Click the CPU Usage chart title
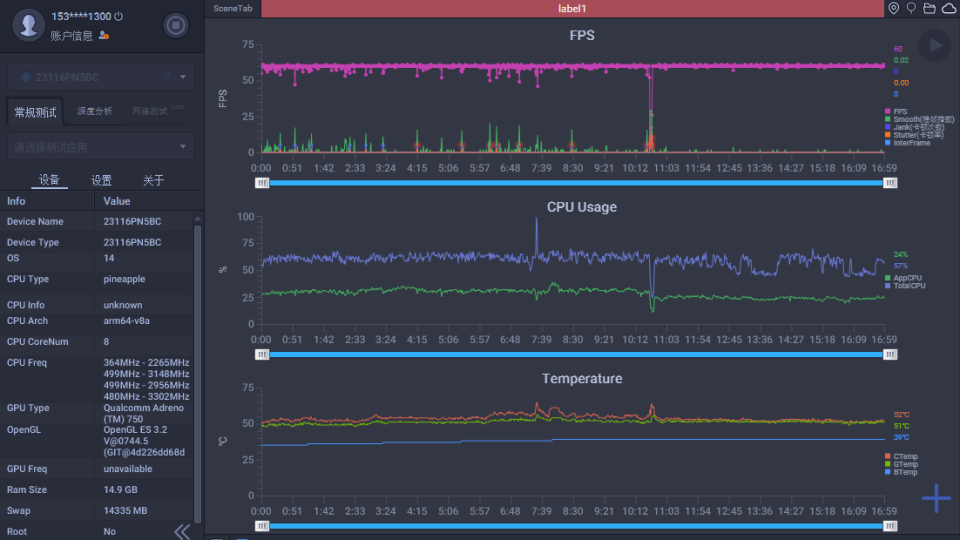960x540 pixels. tap(582, 207)
